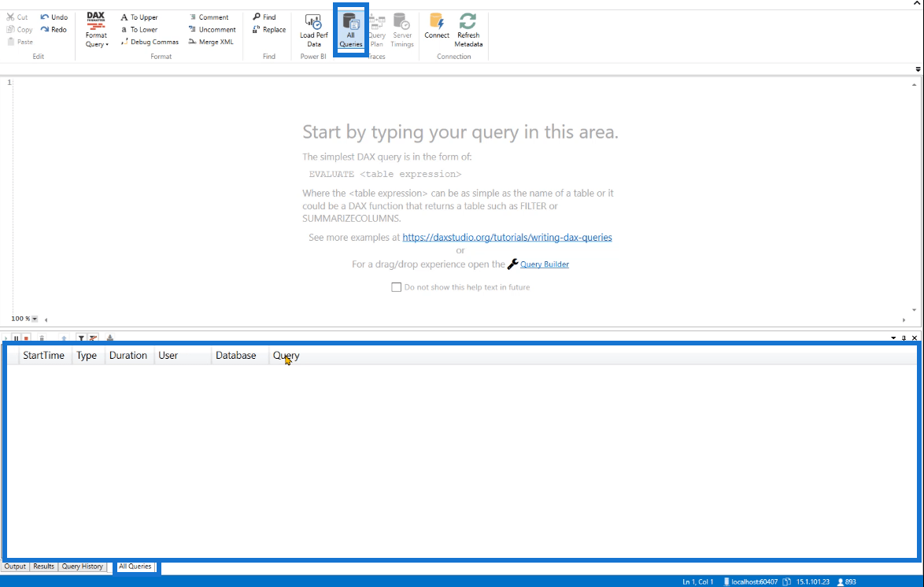Toggle the All Queries trace

(350, 30)
